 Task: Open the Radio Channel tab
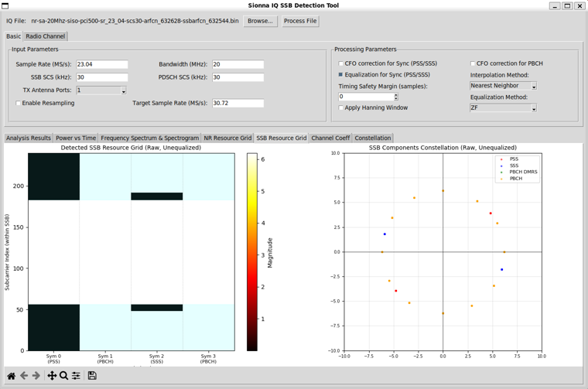coord(45,36)
